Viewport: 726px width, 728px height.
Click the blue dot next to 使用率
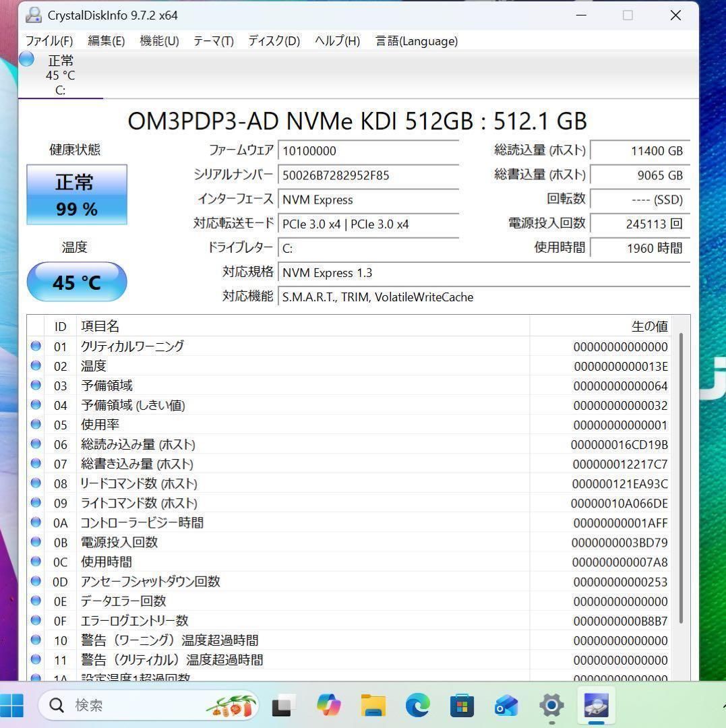tap(36, 425)
